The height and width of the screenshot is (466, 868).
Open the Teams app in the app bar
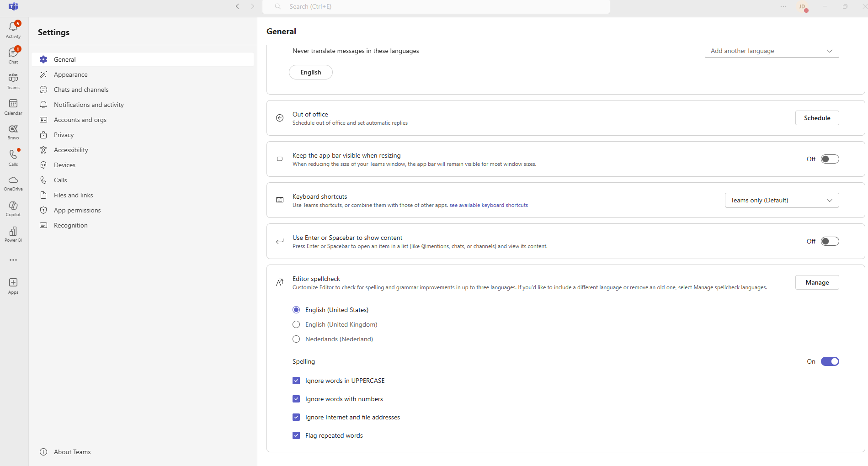tap(13, 80)
